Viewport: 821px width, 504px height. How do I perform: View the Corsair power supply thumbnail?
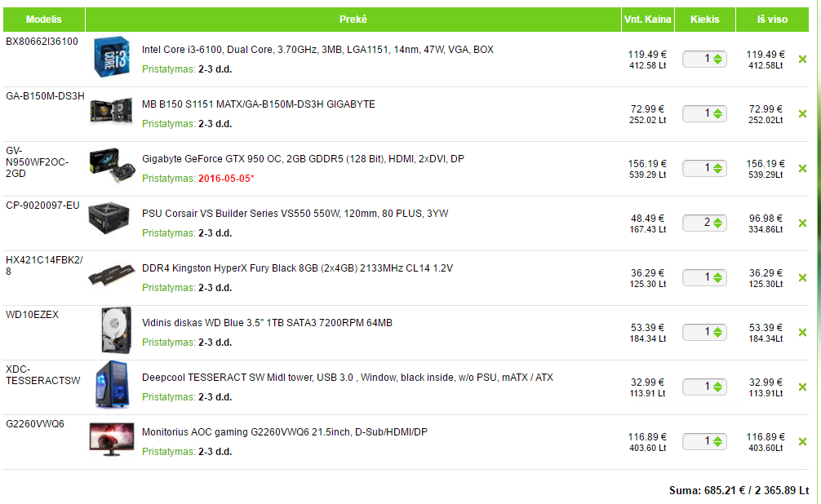point(109,218)
